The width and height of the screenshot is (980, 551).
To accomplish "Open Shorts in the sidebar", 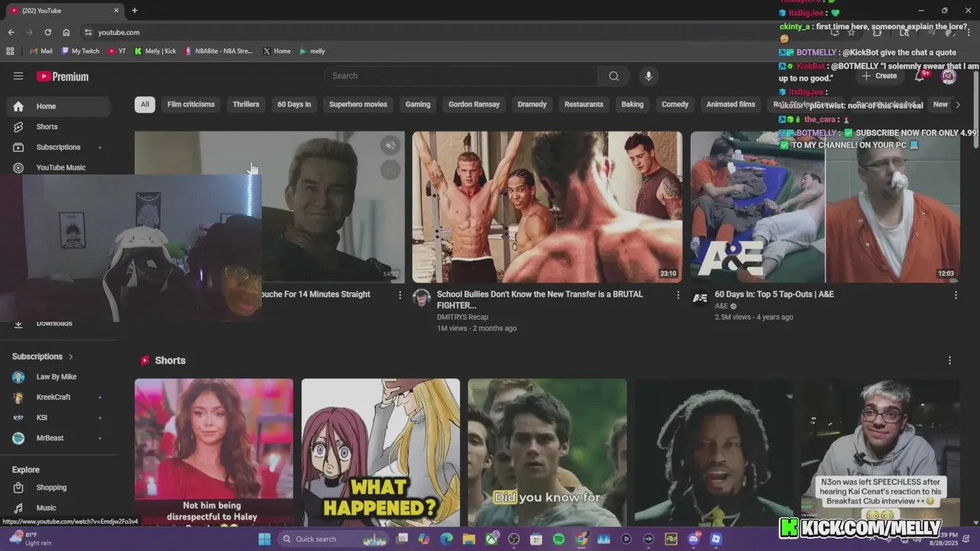I will [57, 126].
